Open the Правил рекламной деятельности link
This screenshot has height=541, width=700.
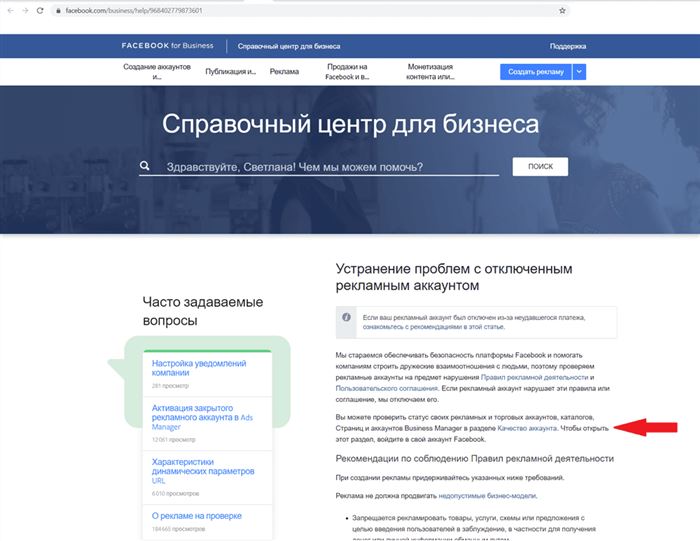point(534,377)
